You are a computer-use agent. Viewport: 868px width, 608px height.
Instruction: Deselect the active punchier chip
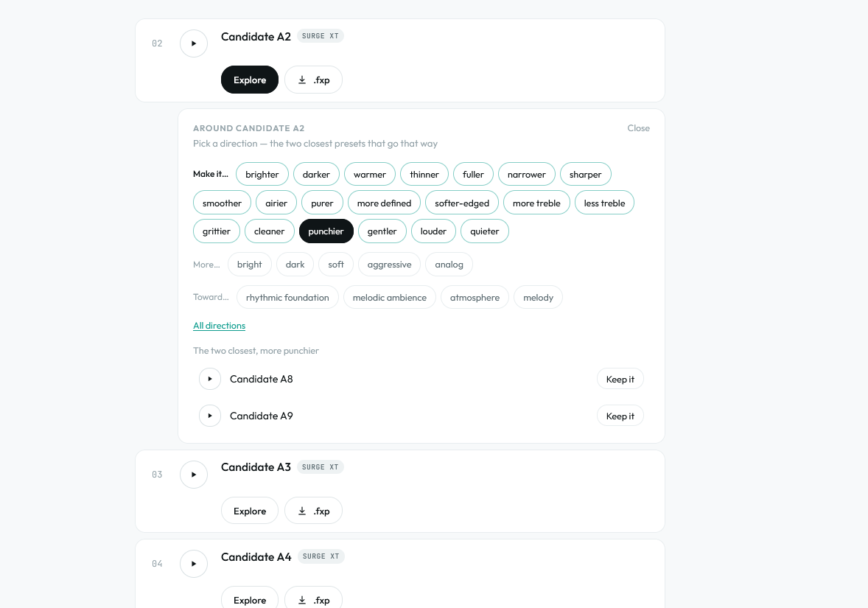tap(326, 231)
